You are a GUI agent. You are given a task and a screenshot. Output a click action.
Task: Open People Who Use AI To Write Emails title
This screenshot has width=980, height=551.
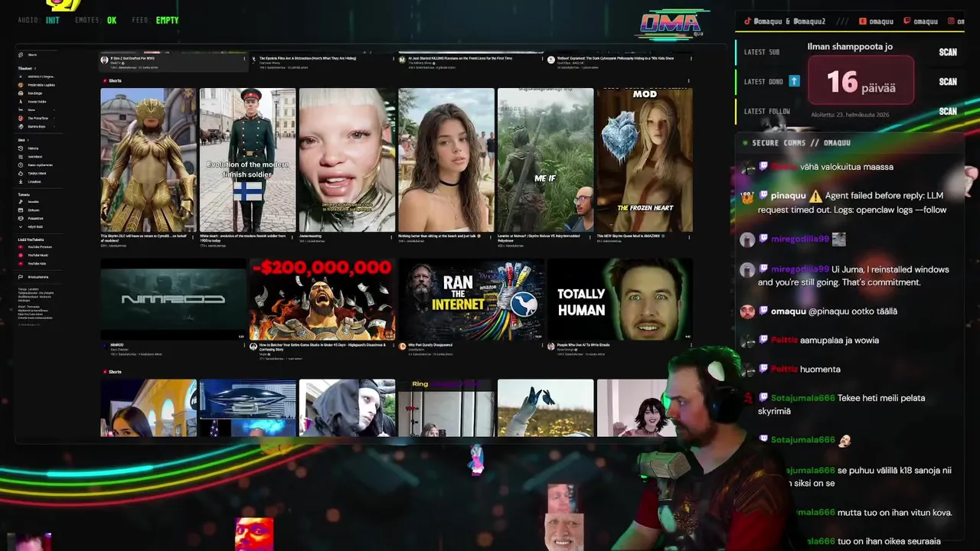point(583,344)
